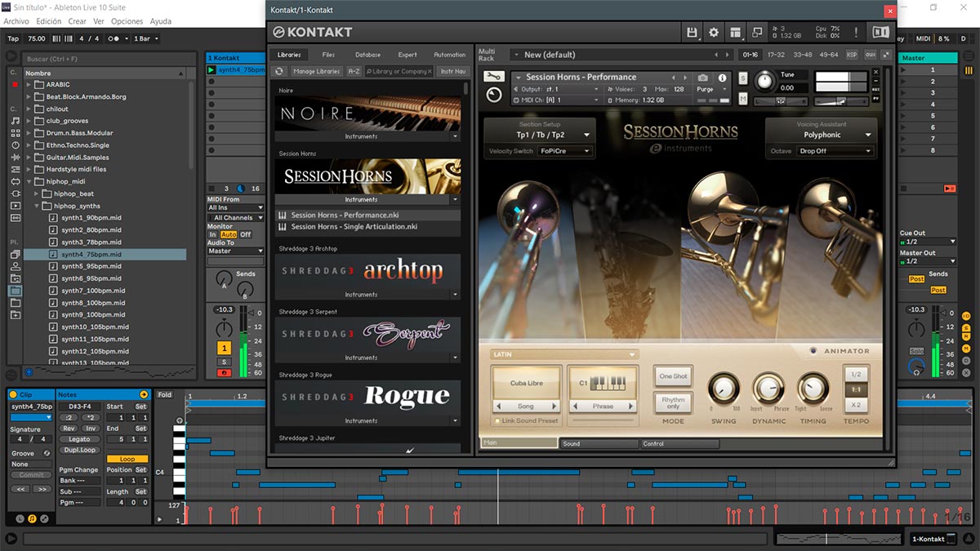Screen dimensions: 980x551
Task: Open Kontakt workspace layout icon
Action: pos(736,32)
